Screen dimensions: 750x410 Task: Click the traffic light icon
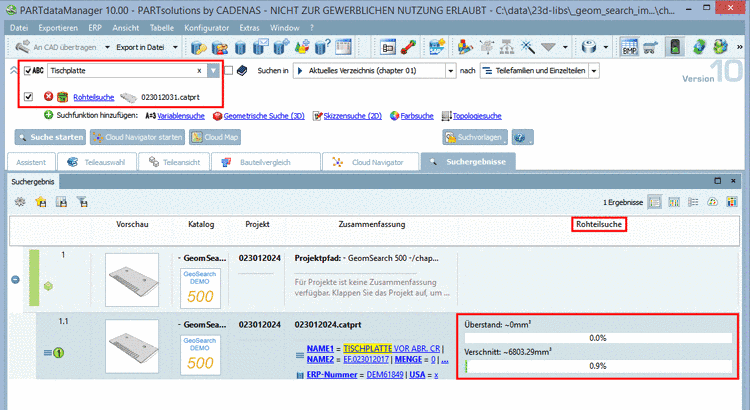(x=675, y=47)
